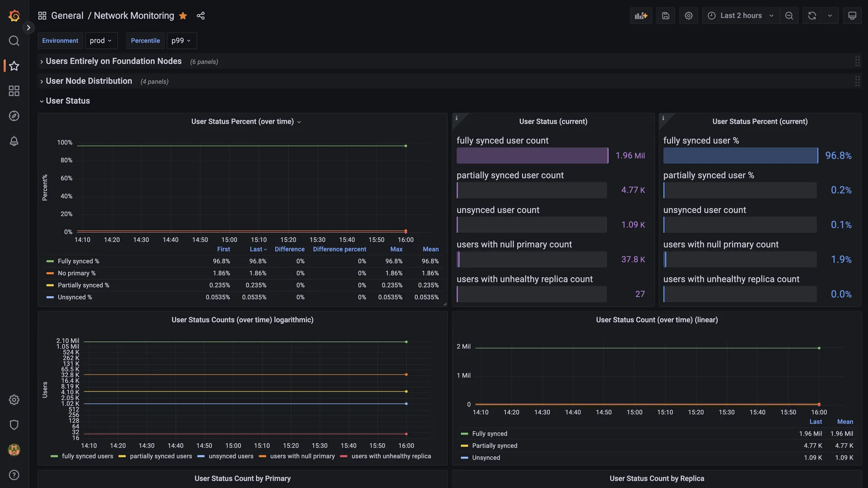Open the p99 Percentile variable dropdown
This screenshot has height=488, width=868.
[181, 40]
